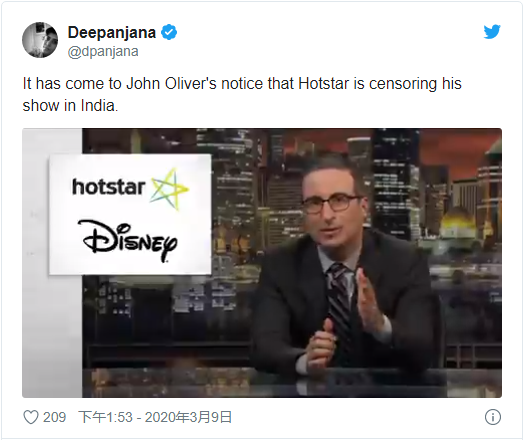The image size is (524, 440).
Task: Click the white hotstar Disney graphic card
Action: [x=130, y=214]
